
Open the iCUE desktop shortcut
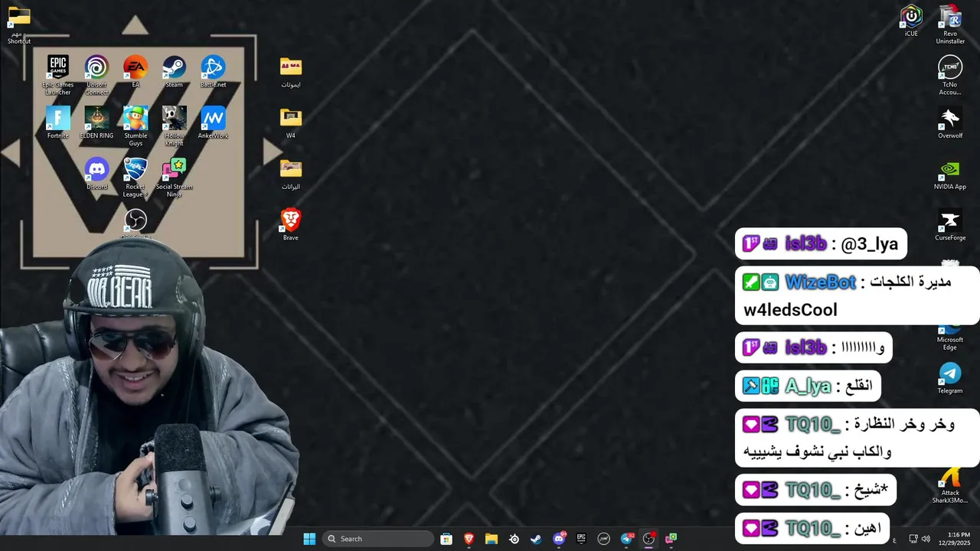pyautogui.click(x=911, y=21)
